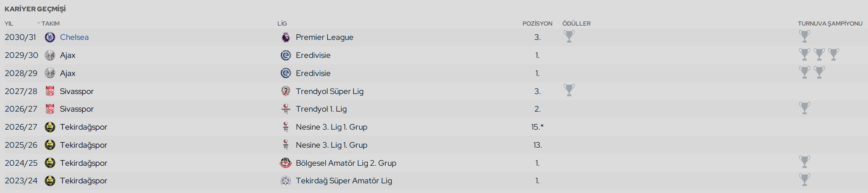Viewport: 868px width, 193px height.
Task: Click the Sivasspor badge in 2027/28 row
Action: tap(50, 91)
